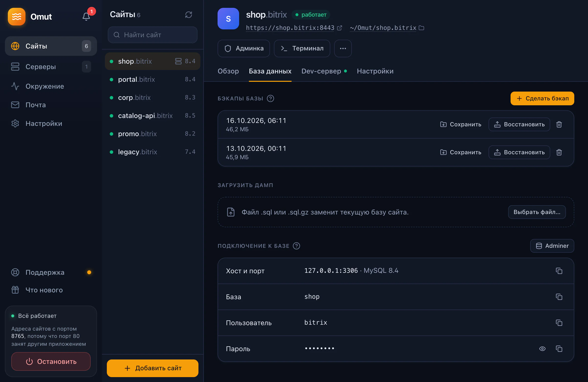Click the Omut app logo
Viewport: 588px width, 382px height.
coord(17,17)
